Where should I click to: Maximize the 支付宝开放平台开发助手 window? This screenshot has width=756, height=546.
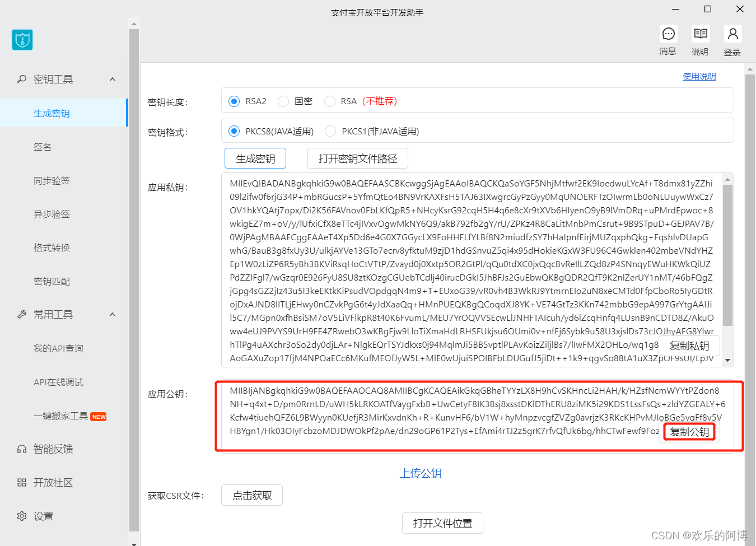coord(708,9)
